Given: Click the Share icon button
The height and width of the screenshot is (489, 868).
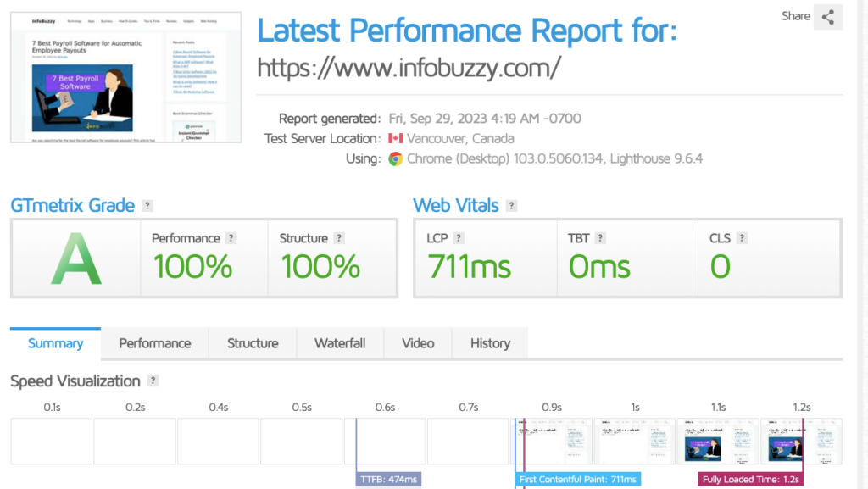Looking at the screenshot, I should tap(828, 17).
